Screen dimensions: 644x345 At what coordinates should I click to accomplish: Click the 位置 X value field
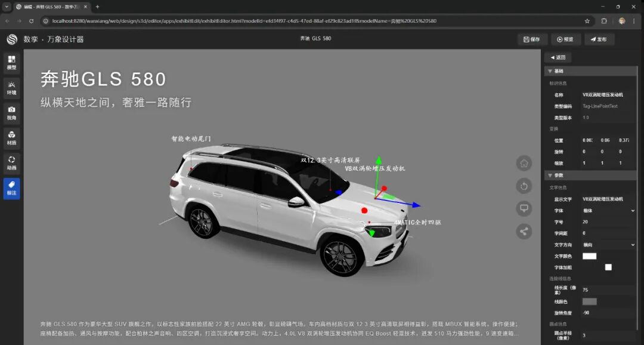pos(588,140)
